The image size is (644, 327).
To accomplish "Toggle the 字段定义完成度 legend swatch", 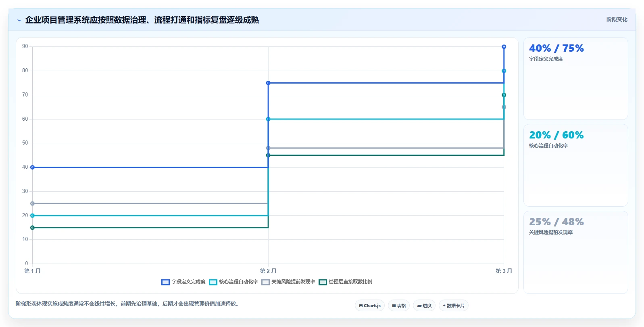I will 165,282.
